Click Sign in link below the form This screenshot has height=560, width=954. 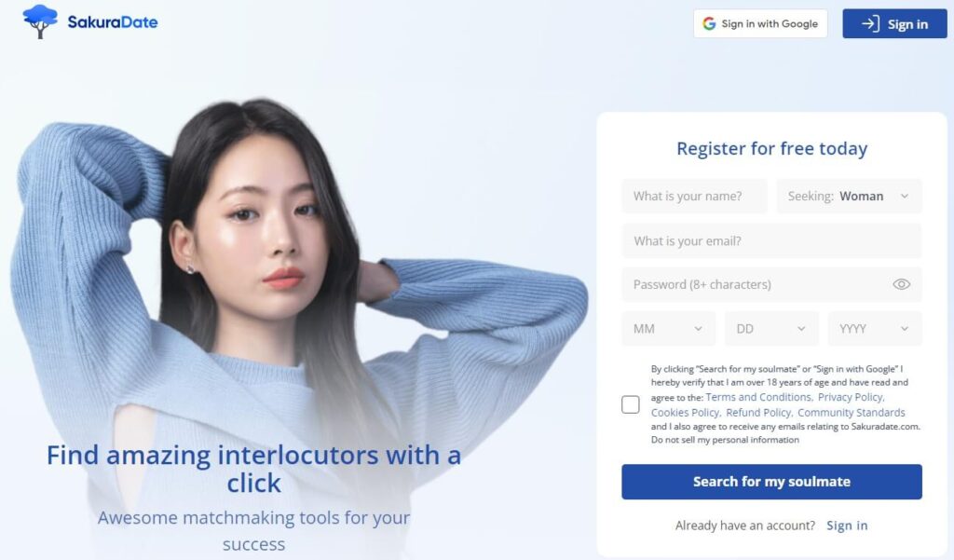tap(847, 526)
